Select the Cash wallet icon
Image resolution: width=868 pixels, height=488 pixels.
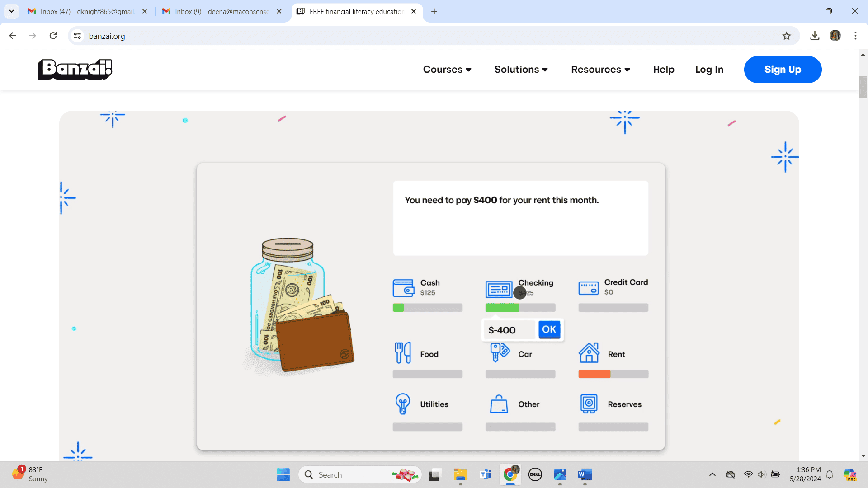click(x=404, y=288)
